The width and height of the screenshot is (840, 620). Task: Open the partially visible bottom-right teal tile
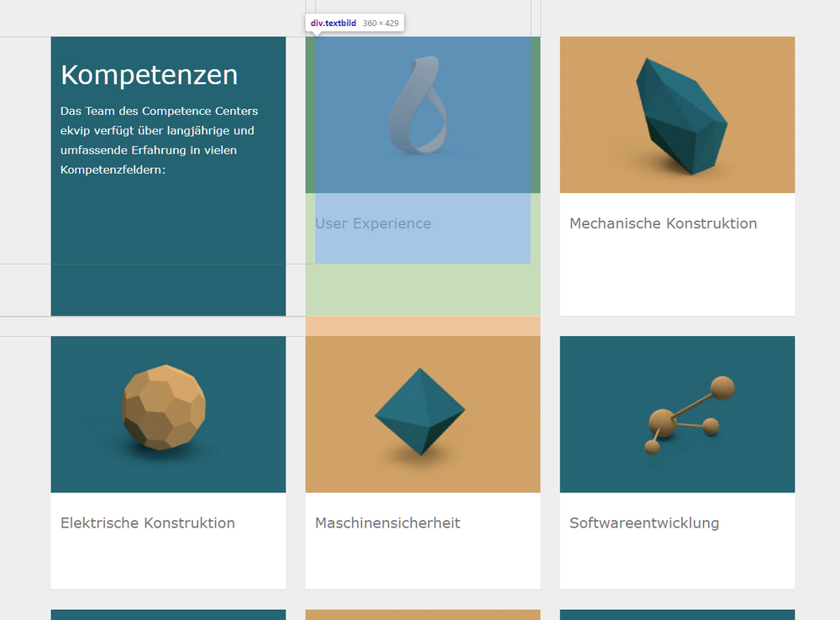[x=677, y=614]
